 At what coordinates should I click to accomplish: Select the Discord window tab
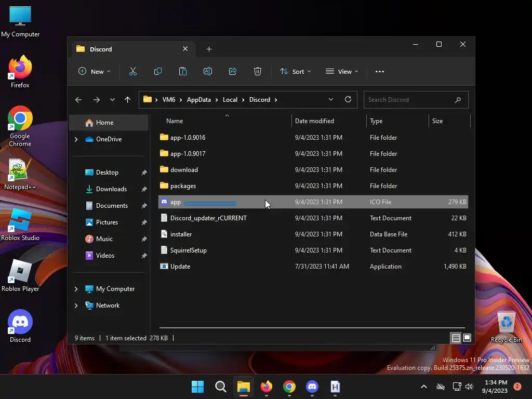point(132,49)
